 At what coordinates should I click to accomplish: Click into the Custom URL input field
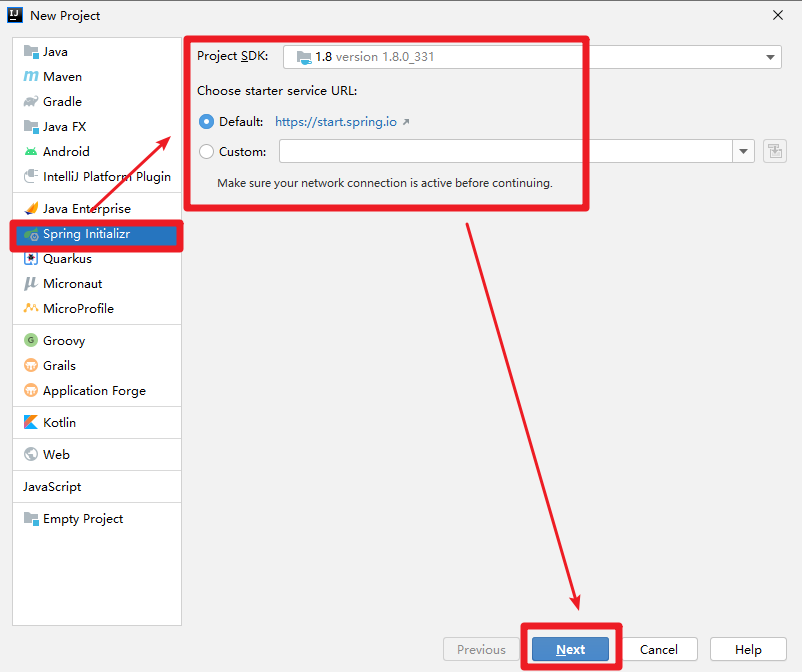click(506, 151)
